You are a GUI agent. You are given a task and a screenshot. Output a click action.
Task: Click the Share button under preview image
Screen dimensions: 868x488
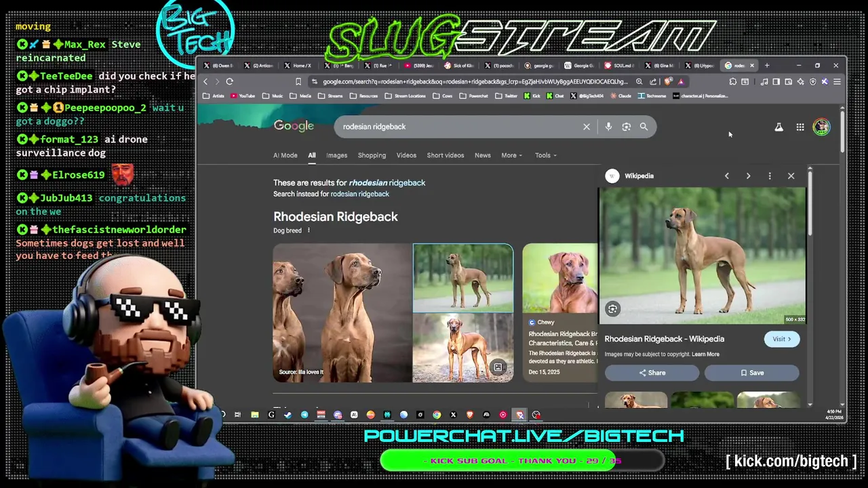click(652, 373)
